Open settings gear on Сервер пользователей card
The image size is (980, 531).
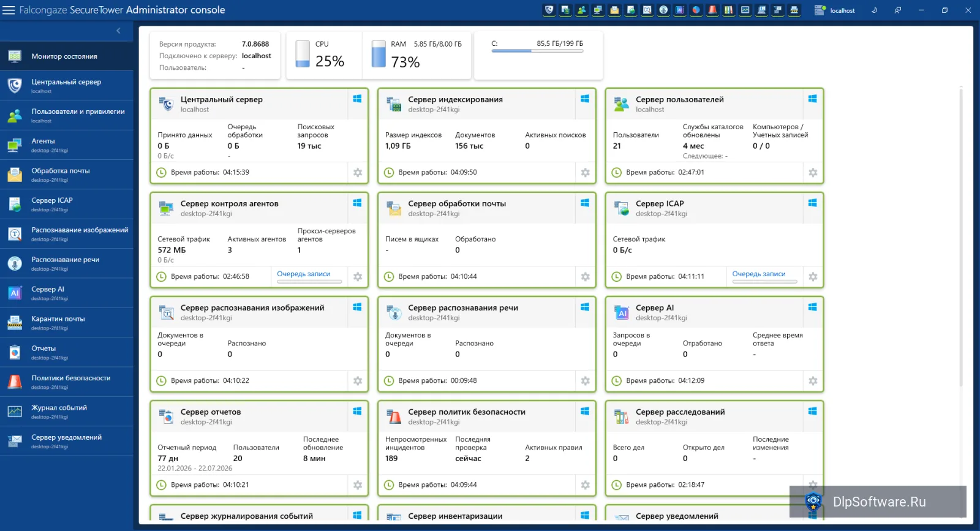[813, 173]
